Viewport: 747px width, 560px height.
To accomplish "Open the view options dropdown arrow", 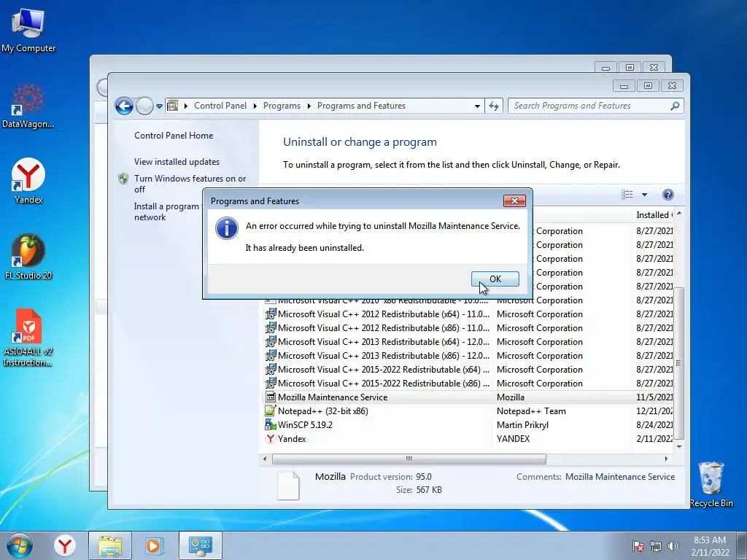I will pos(644,194).
